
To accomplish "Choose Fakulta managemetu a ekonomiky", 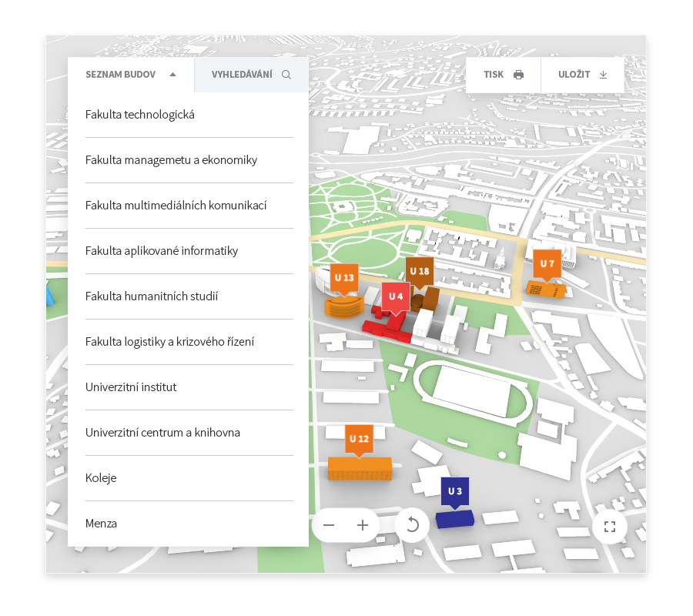I will (171, 160).
